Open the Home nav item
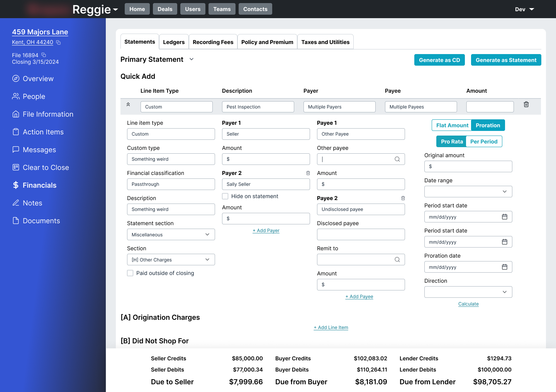This screenshot has height=392, width=556. coord(137,9)
